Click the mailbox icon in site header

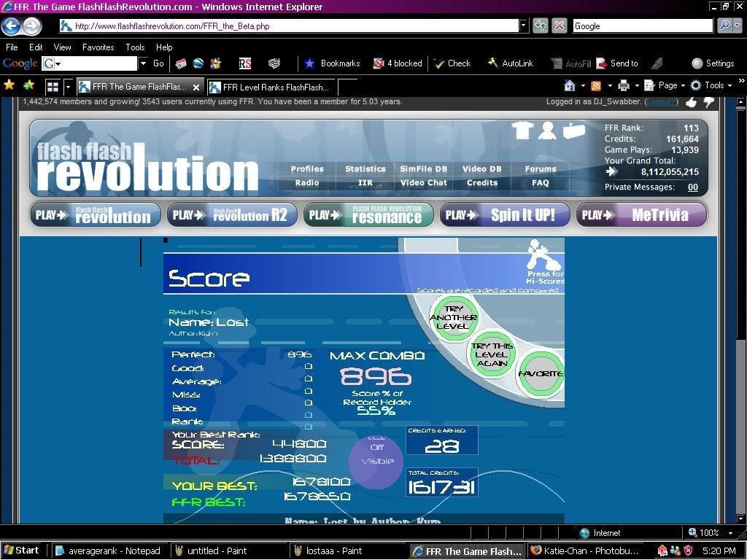(x=573, y=131)
